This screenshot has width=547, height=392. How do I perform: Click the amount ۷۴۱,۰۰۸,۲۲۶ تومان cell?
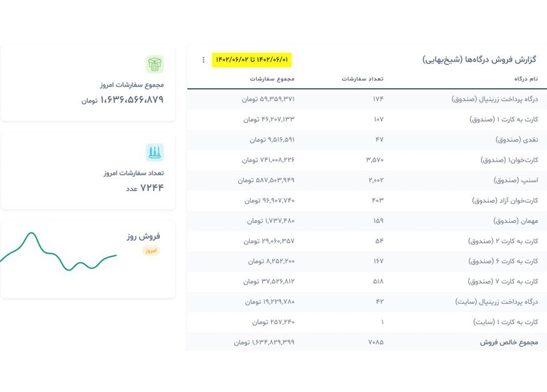point(269,160)
